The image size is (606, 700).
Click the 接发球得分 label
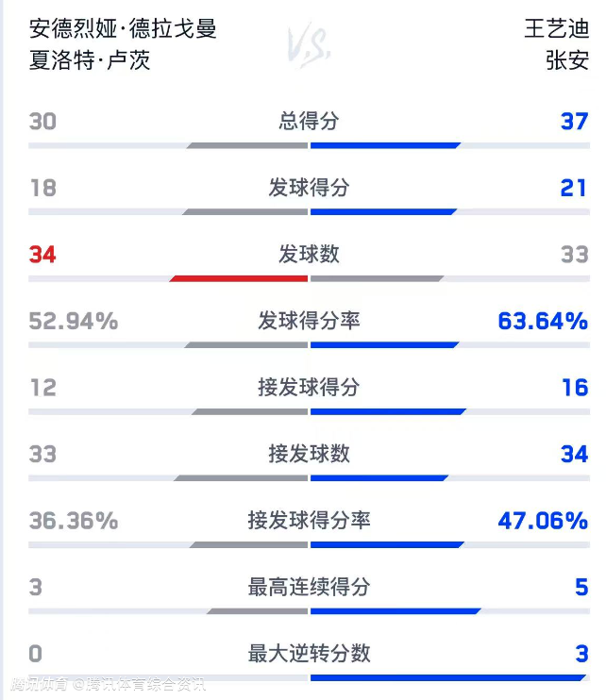[x=309, y=387]
